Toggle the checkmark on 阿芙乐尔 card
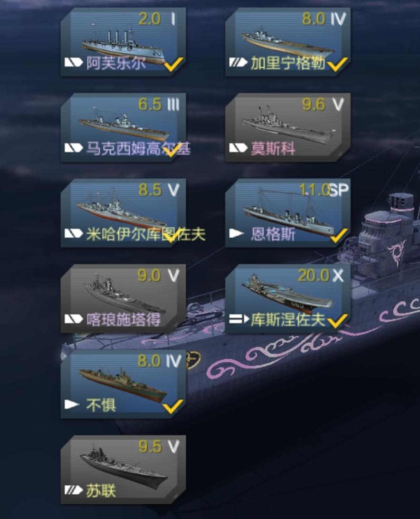 click(x=174, y=64)
